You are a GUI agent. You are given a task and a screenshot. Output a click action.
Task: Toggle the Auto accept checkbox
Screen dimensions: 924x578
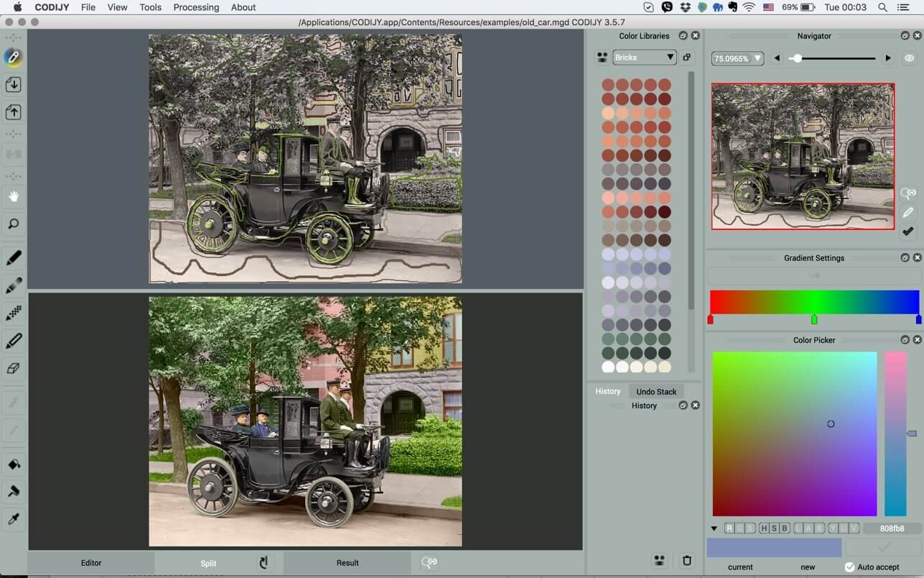click(x=850, y=567)
